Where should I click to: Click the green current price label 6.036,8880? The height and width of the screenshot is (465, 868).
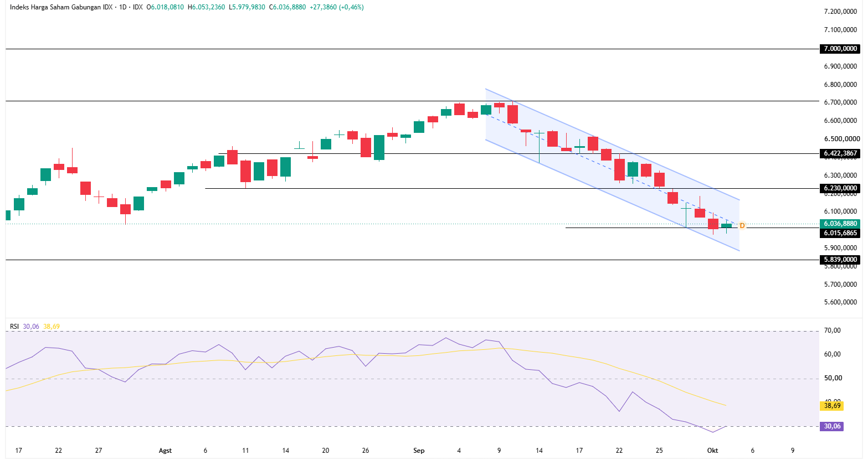[840, 224]
